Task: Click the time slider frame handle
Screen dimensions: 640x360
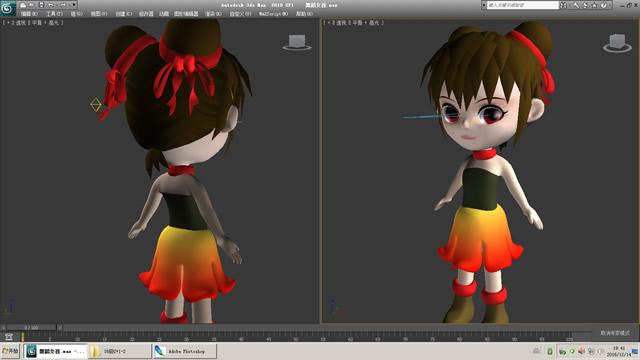Action: coord(31,327)
